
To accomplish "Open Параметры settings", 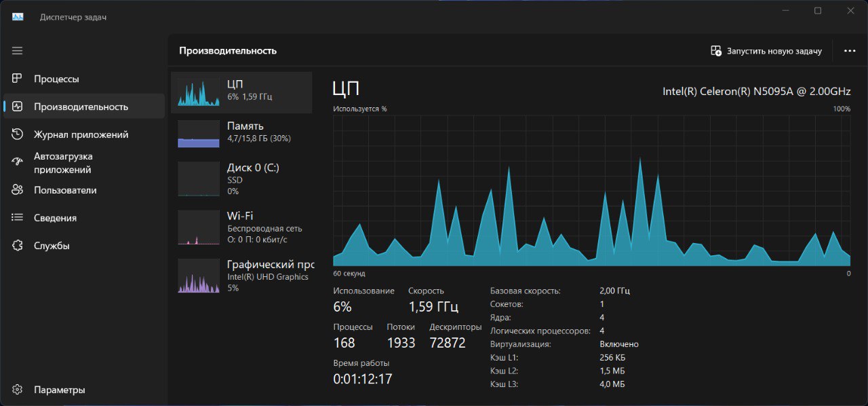I will [84, 390].
